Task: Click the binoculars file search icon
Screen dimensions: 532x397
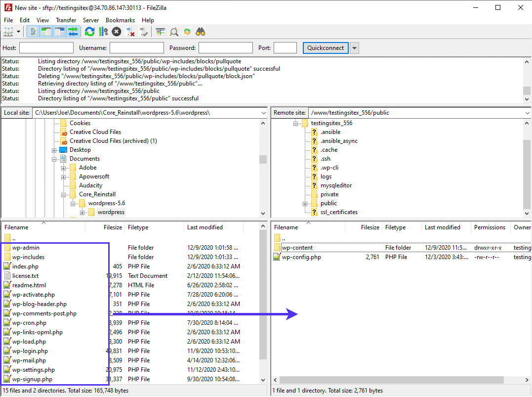Action: (201, 32)
